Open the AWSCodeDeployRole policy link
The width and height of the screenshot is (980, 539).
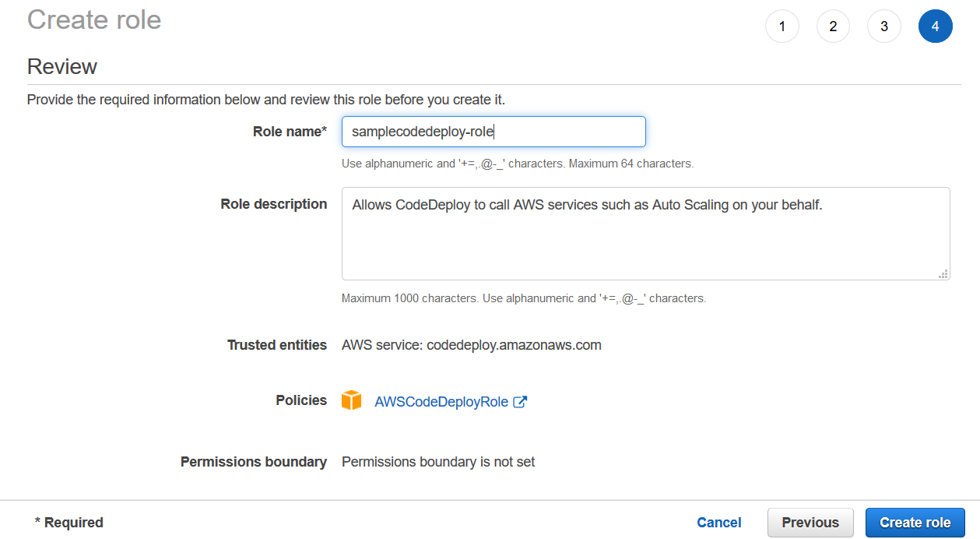[x=441, y=402]
